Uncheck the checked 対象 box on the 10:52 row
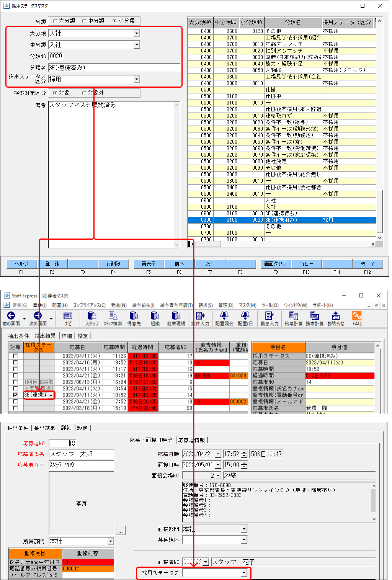Image resolution: width=392 pixels, height=580 pixels. (15, 395)
